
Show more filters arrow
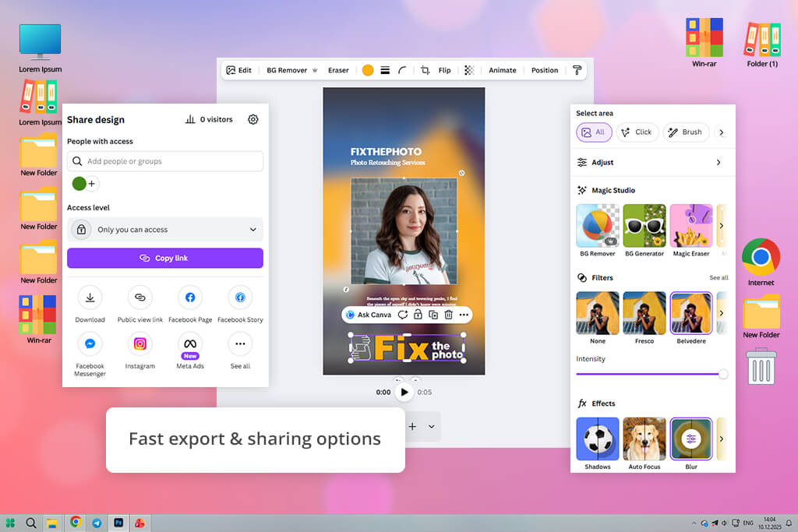coord(721,313)
